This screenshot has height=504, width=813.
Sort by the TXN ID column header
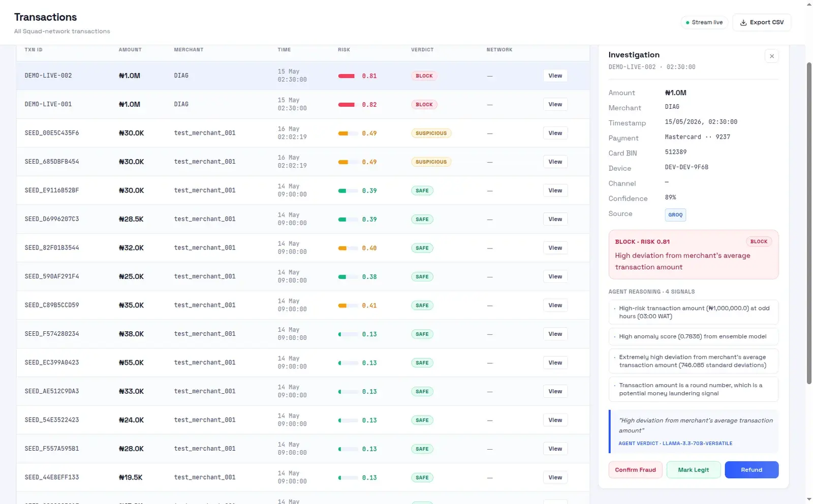[34, 50]
